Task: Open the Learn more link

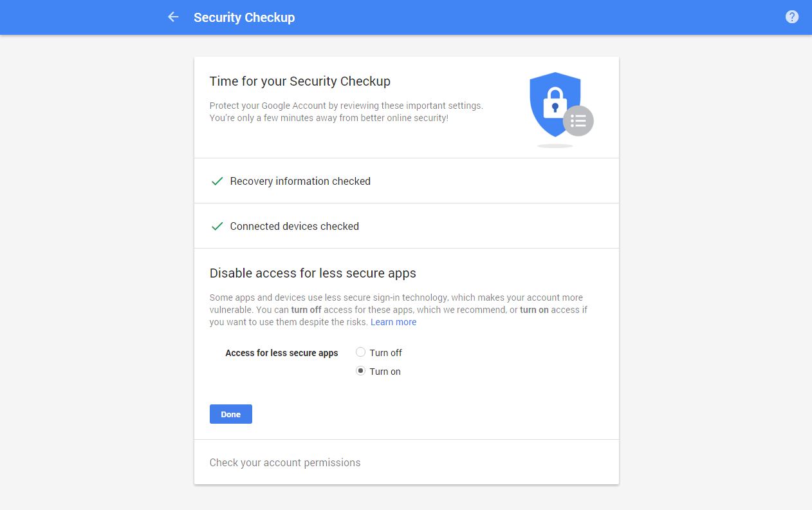Action: pos(393,322)
